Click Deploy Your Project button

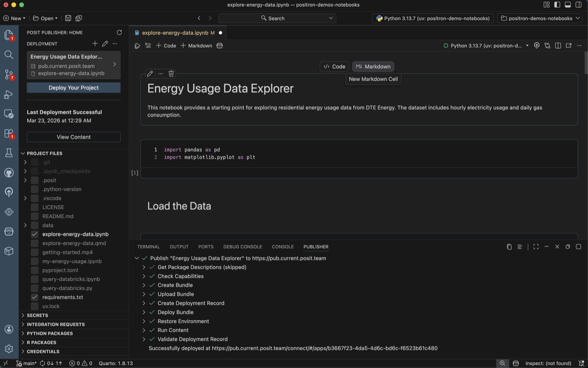click(73, 87)
